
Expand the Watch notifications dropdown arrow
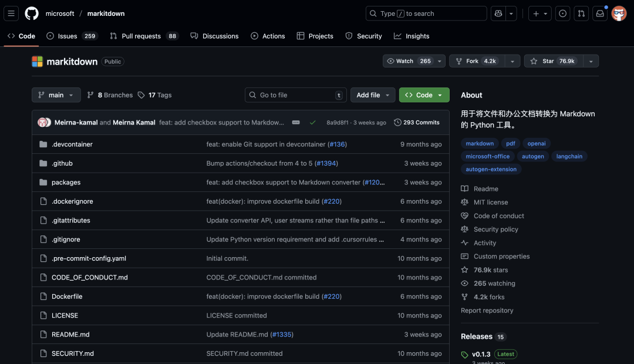click(x=440, y=61)
